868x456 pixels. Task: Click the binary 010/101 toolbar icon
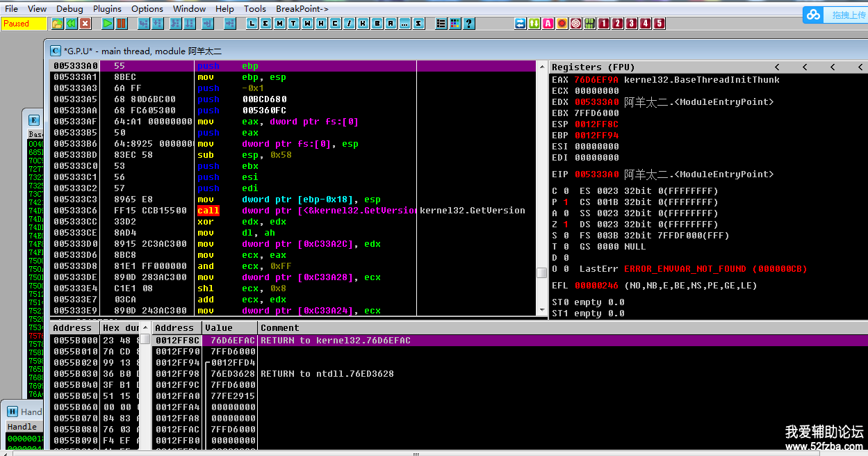[589, 24]
